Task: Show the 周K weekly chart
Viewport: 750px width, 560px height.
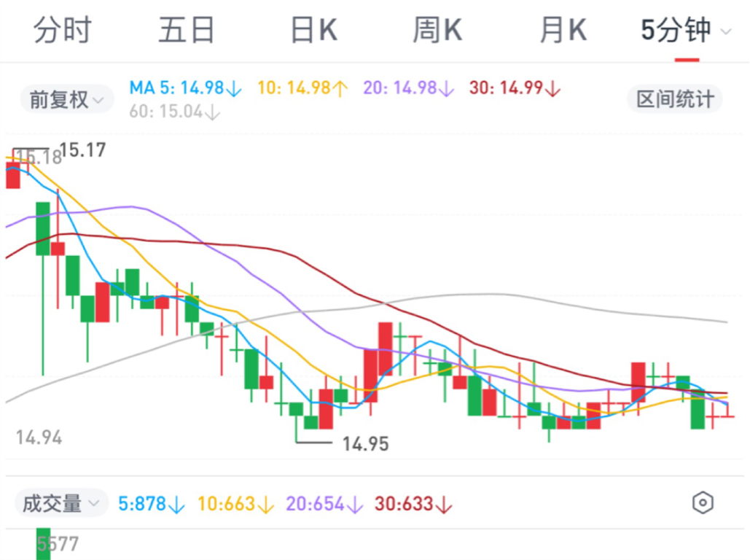Action: [437, 30]
